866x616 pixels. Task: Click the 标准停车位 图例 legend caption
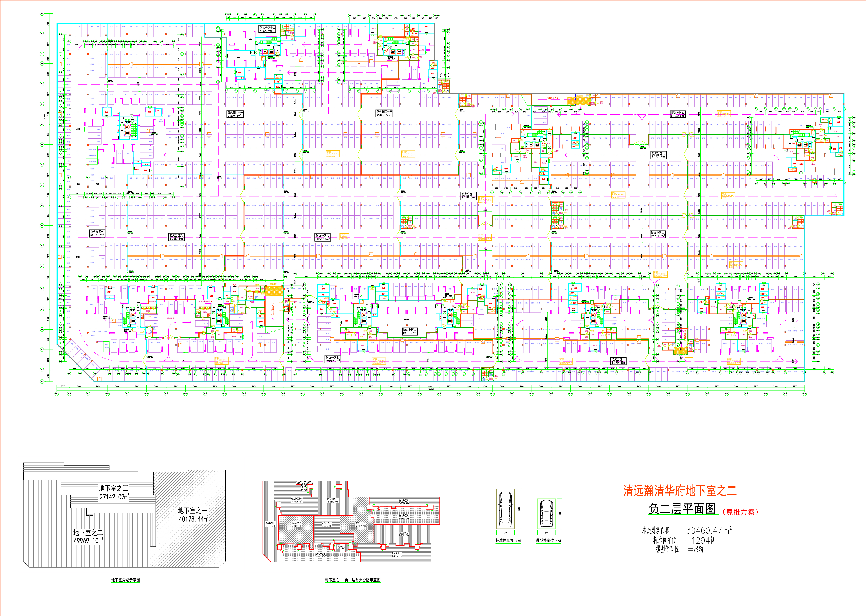[x=508, y=541]
